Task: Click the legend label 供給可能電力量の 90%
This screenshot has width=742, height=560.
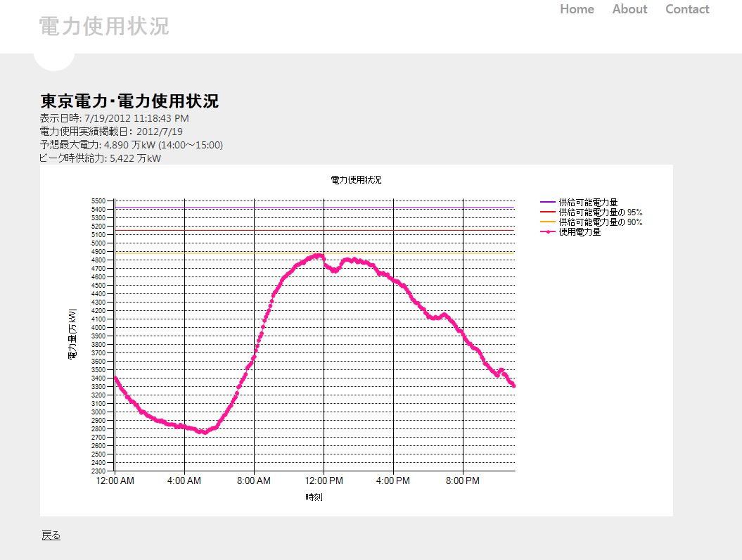Action: [x=600, y=222]
